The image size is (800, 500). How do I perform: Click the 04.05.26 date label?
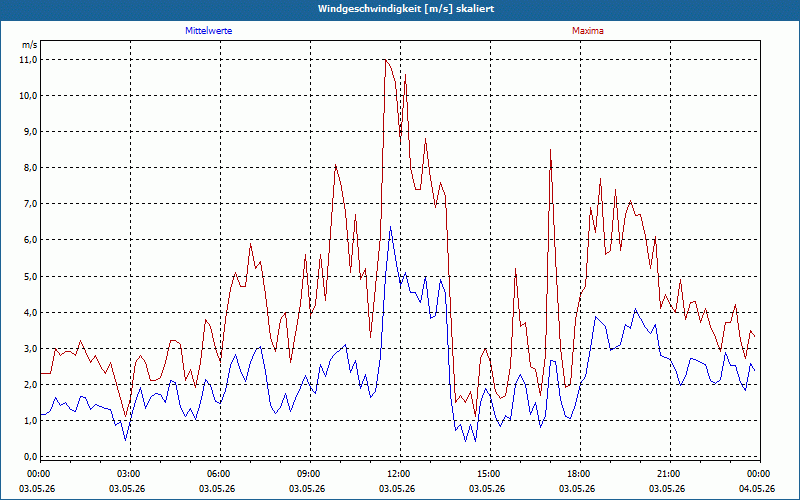pyautogui.click(x=757, y=489)
